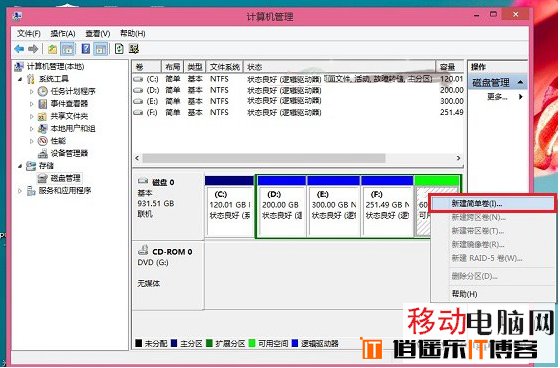Click the Up one level folder icon
This screenshot has height=368, width=560.
click(52, 49)
